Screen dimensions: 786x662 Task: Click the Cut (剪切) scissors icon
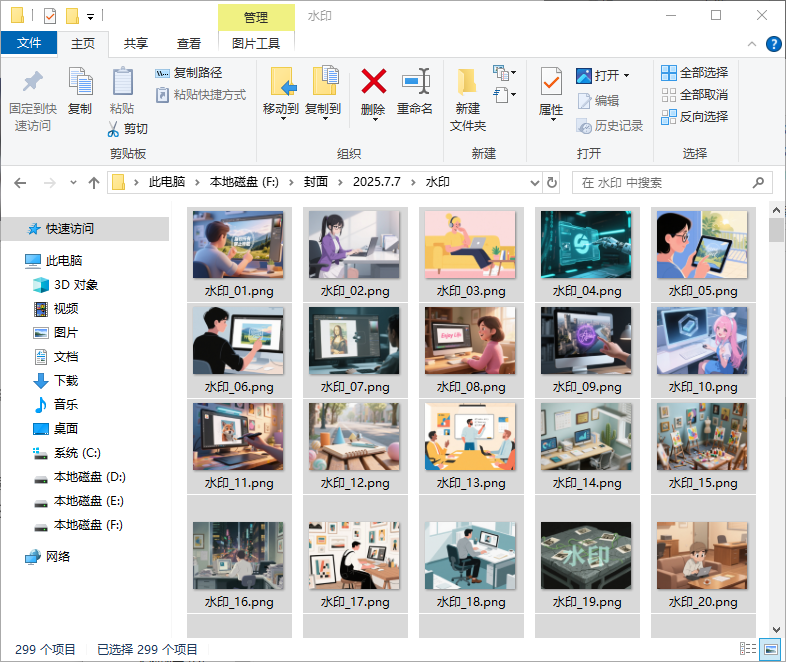tap(114, 129)
